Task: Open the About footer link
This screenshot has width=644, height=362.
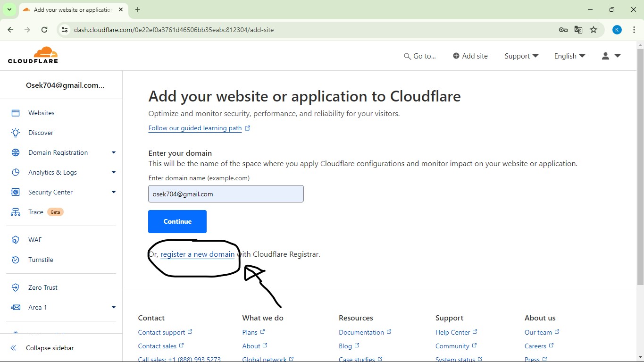Action: pos(255,346)
